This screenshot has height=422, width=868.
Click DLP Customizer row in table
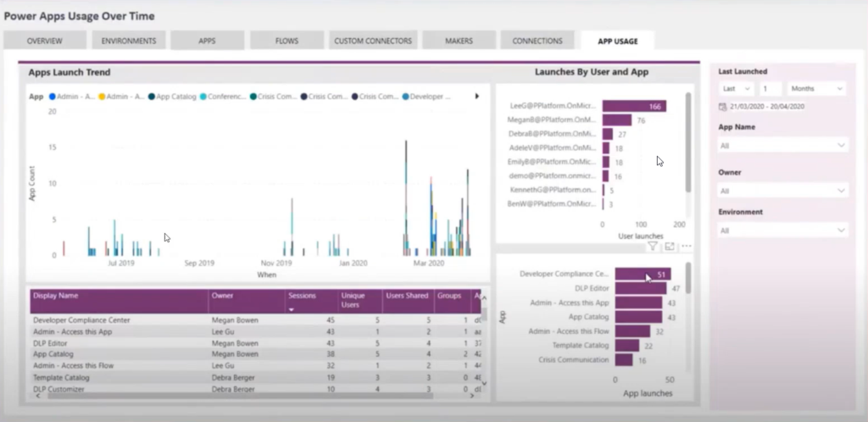pos(254,389)
